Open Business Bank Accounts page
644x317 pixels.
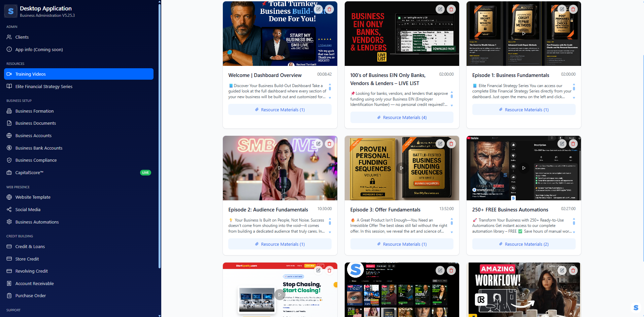pyautogui.click(x=79, y=148)
